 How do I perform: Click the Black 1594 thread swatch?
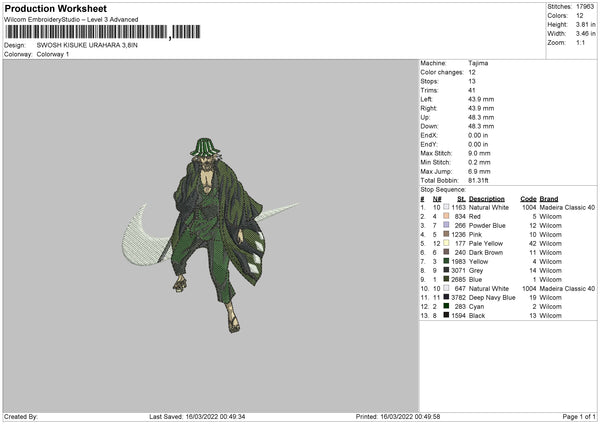coord(446,315)
